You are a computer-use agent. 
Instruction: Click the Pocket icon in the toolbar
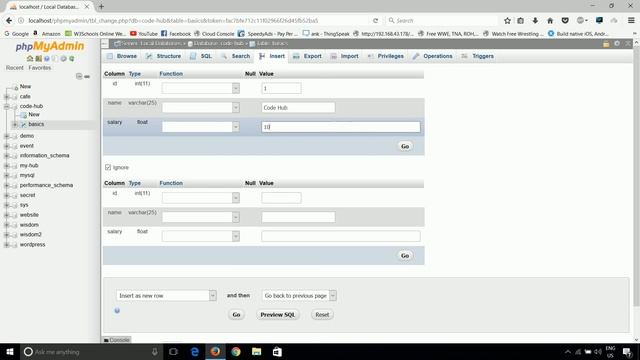point(565,20)
